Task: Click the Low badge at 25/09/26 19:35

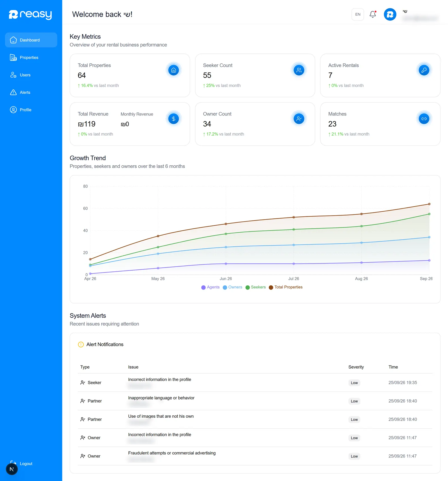Action: tap(354, 383)
